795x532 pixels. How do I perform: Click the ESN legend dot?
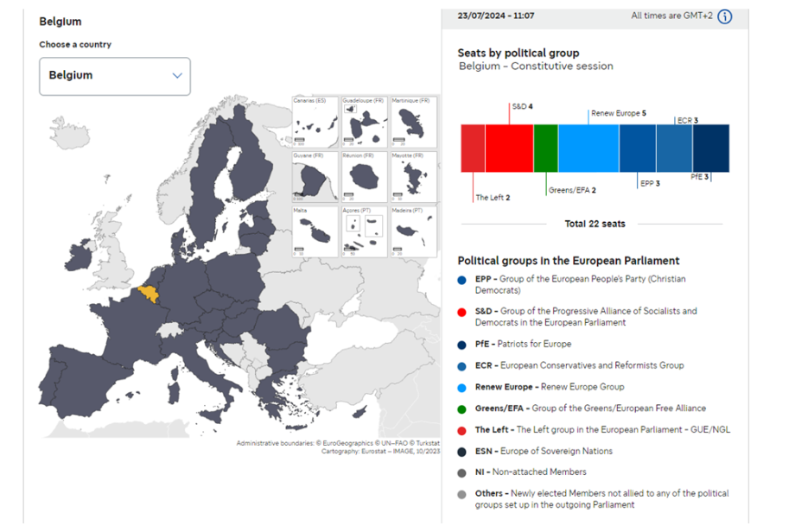point(461,452)
